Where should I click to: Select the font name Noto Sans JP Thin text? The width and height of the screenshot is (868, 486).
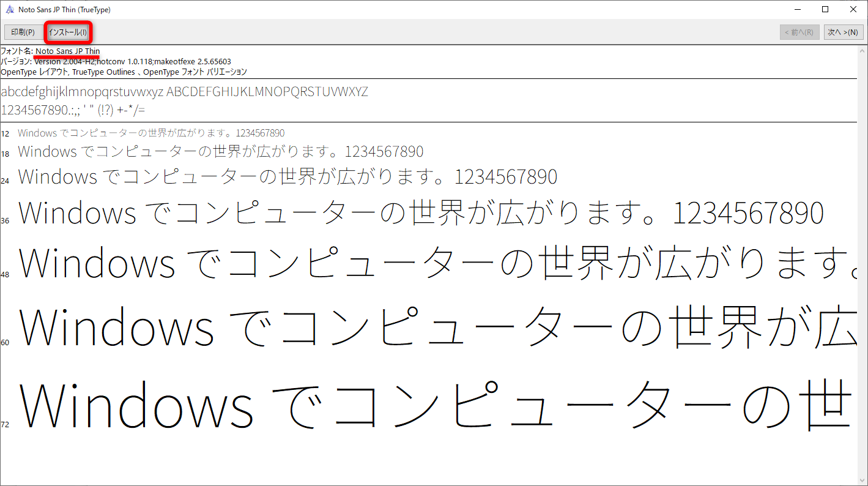(x=67, y=51)
